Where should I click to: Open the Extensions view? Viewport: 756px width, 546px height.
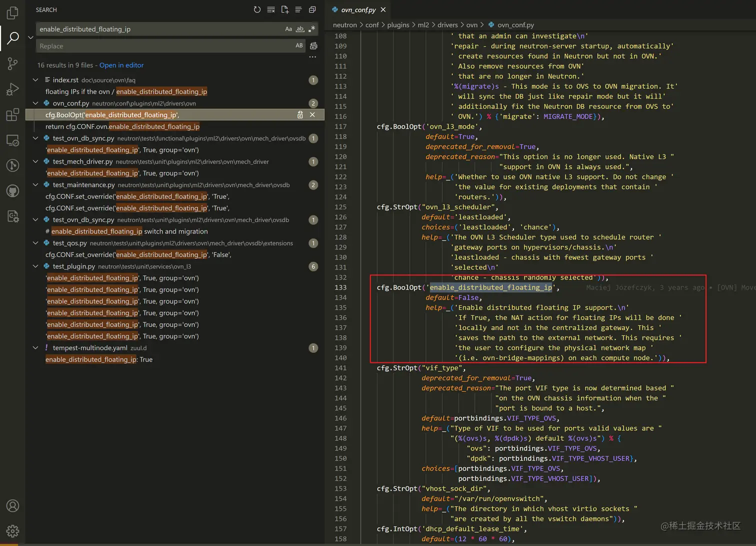(x=12, y=114)
